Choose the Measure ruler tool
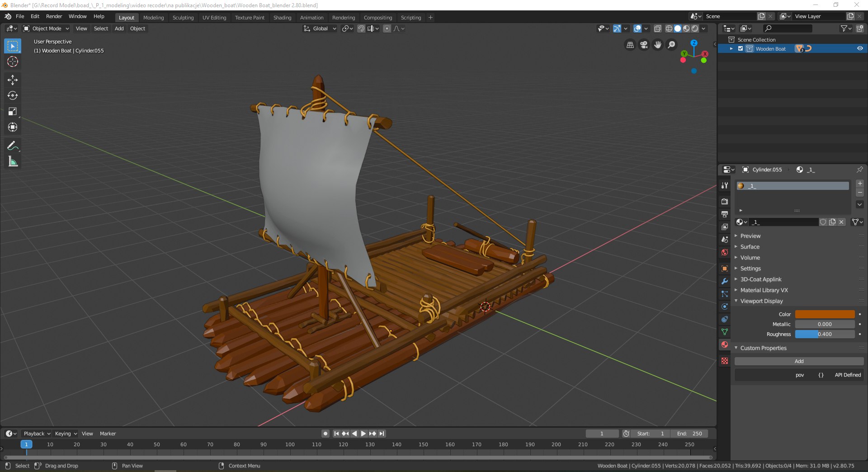This screenshot has height=472, width=868. [x=13, y=161]
